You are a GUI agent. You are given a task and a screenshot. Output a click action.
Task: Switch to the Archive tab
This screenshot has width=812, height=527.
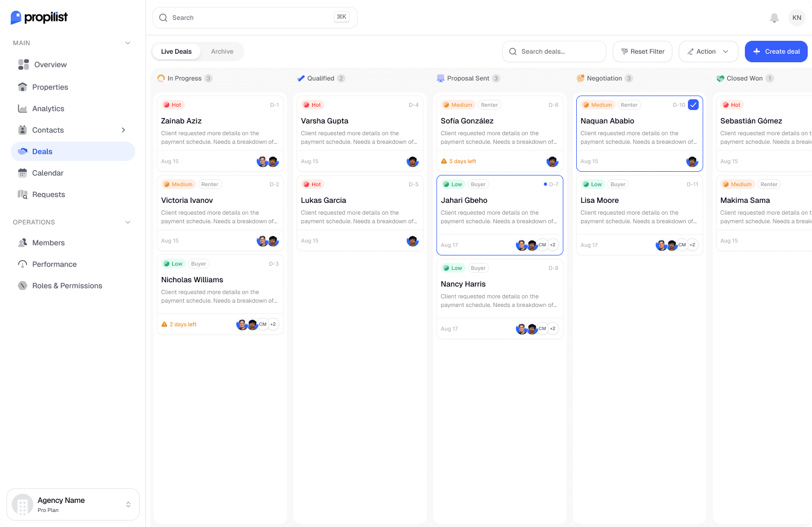point(222,52)
